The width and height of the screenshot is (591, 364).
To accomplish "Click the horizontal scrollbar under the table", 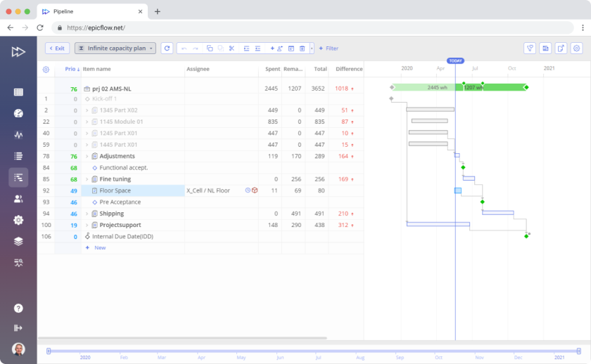I will [182, 338].
